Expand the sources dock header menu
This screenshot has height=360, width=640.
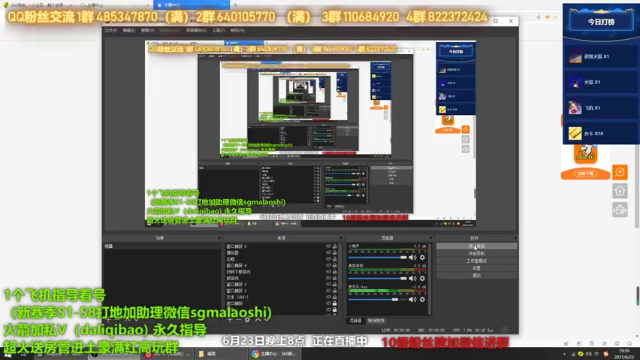point(341,238)
